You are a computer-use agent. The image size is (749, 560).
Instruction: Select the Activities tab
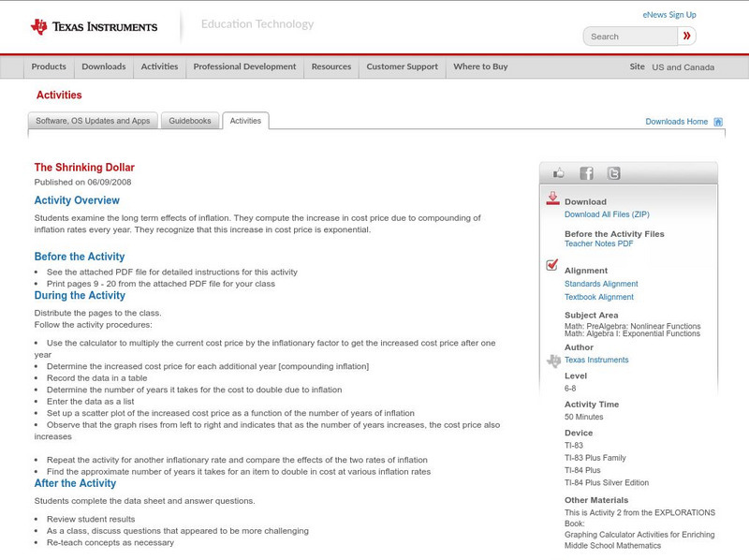point(245,121)
